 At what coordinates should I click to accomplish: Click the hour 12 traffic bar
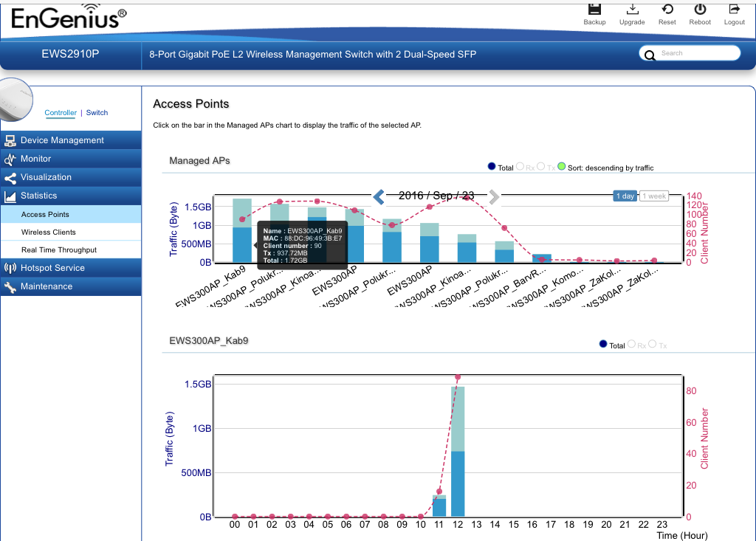click(458, 451)
